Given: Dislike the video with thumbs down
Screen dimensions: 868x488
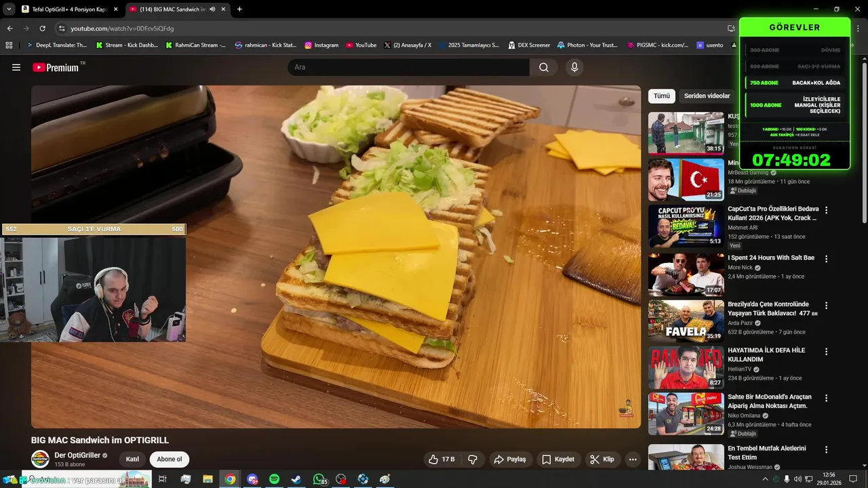Looking at the screenshot, I should click(473, 460).
